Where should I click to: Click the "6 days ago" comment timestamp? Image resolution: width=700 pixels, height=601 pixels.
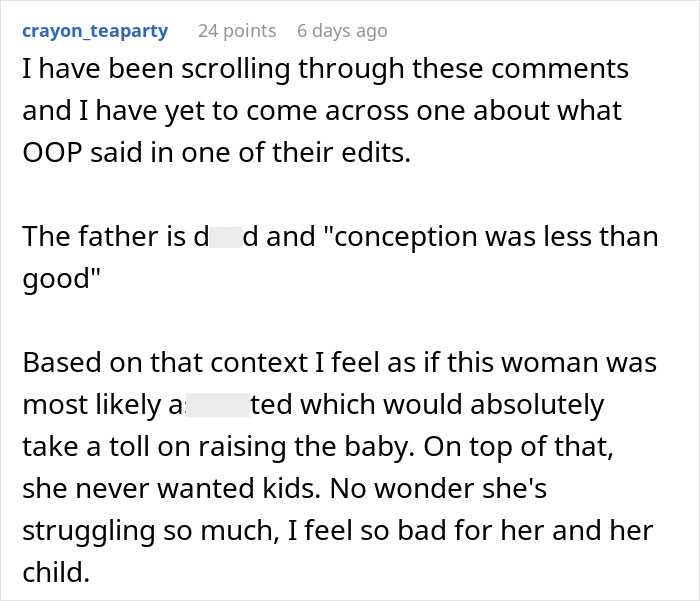coord(342,31)
